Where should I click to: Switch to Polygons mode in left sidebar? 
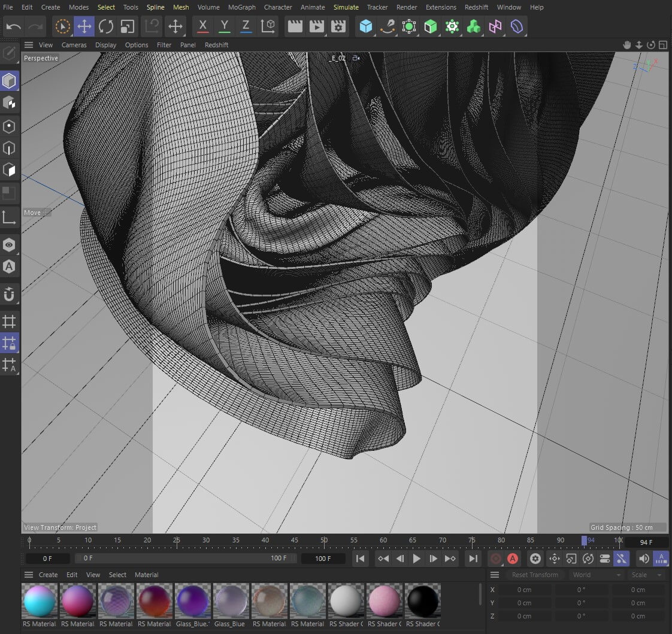tap(10, 170)
